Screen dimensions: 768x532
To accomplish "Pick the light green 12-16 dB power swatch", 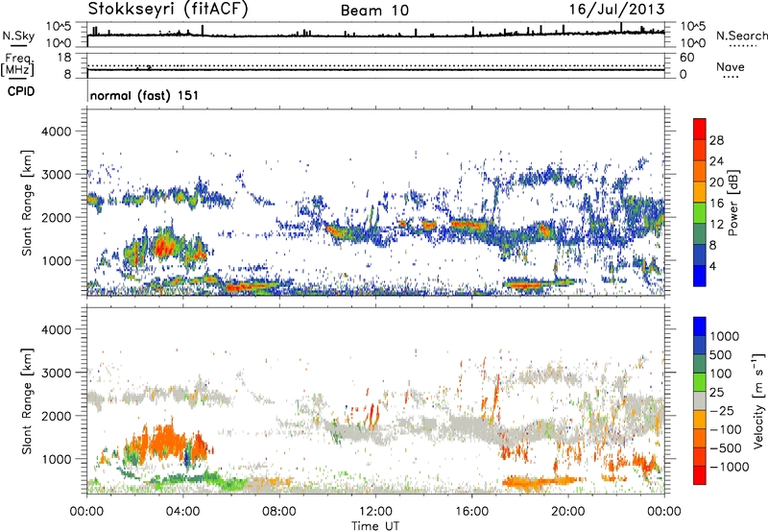I will [700, 212].
